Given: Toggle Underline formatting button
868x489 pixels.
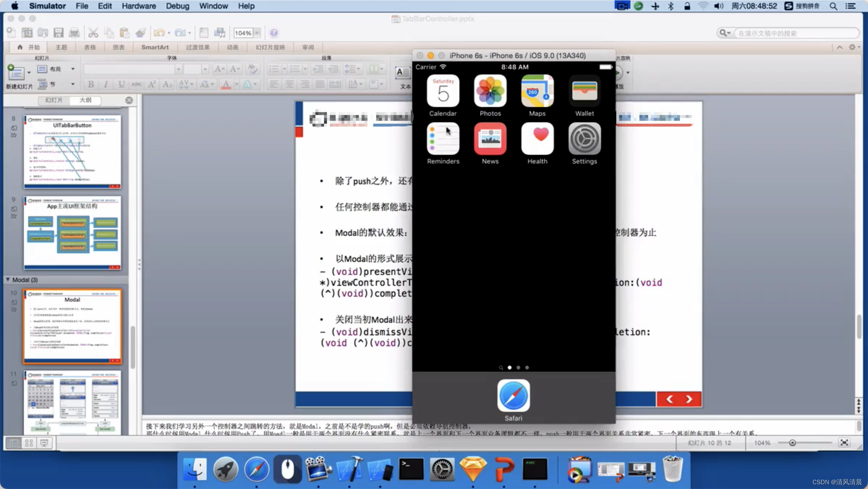Looking at the screenshot, I should tap(122, 84).
